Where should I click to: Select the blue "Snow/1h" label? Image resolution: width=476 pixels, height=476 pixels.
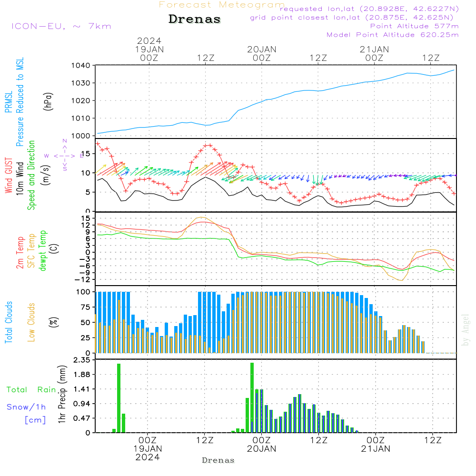[26, 407]
